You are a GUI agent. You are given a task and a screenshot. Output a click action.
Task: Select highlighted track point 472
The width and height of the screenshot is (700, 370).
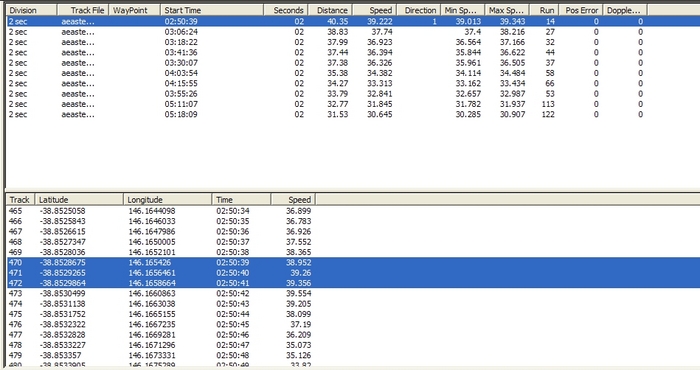click(353, 283)
